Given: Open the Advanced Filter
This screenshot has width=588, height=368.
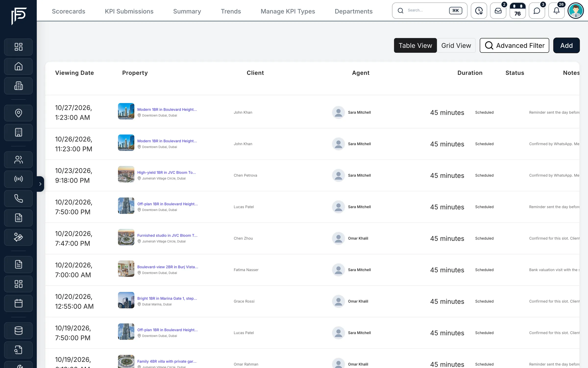Looking at the screenshot, I should [514, 45].
